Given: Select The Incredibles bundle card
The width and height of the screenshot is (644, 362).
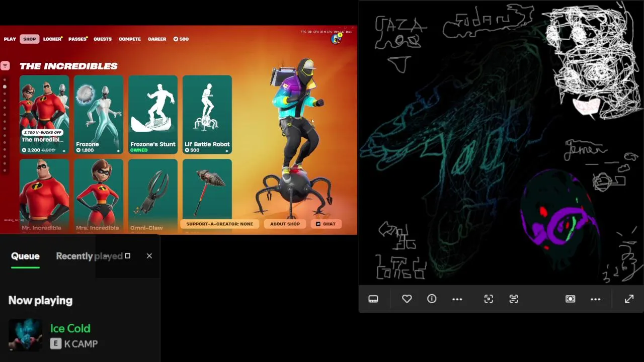Looking at the screenshot, I should click(x=44, y=115).
